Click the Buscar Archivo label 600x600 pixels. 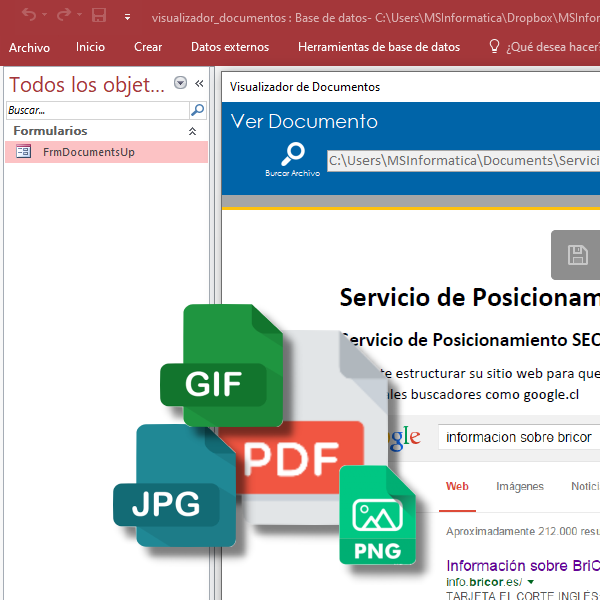(x=293, y=173)
